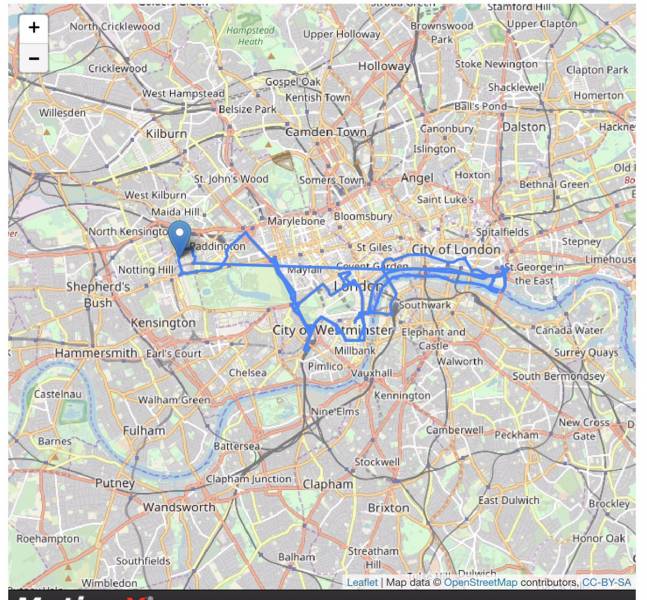Zoom out with the minus button

pyautogui.click(x=34, y=58)
